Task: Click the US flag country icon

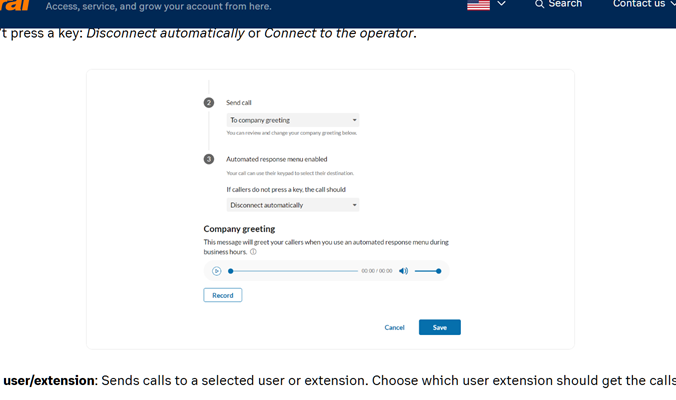Action: [478, 5]
